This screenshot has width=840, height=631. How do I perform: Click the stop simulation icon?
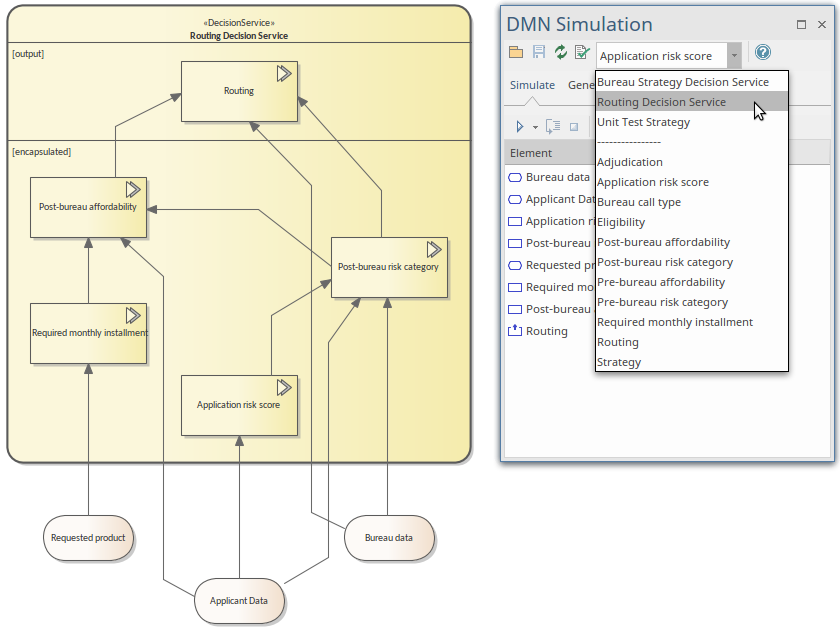click(x=572, y=126)
